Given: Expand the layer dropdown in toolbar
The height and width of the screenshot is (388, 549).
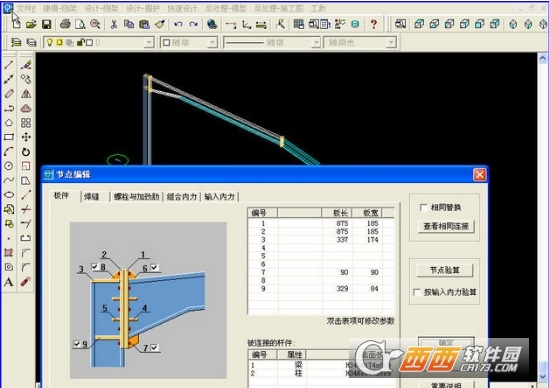Looking at the screenshot, I should pos(149,43).
